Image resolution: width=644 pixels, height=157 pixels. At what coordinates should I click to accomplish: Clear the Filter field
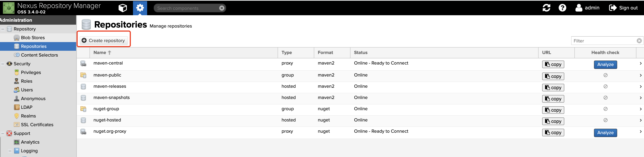(x=639, y=41)
